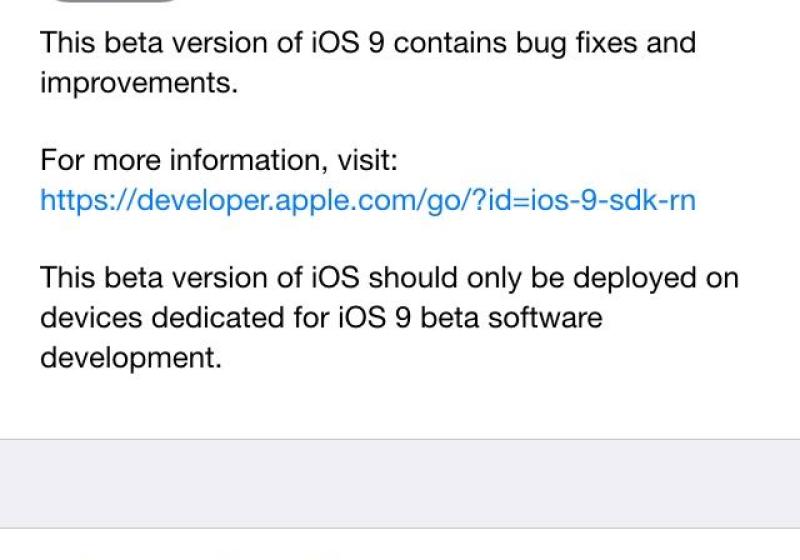Click the "For more information, visit:" text

[x=219, y=160]
